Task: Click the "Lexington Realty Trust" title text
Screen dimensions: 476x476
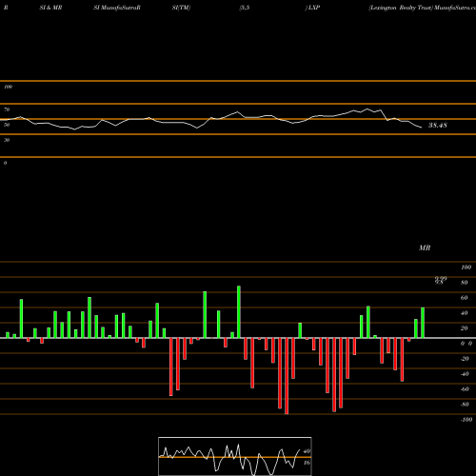Action: tap(401, 8)
